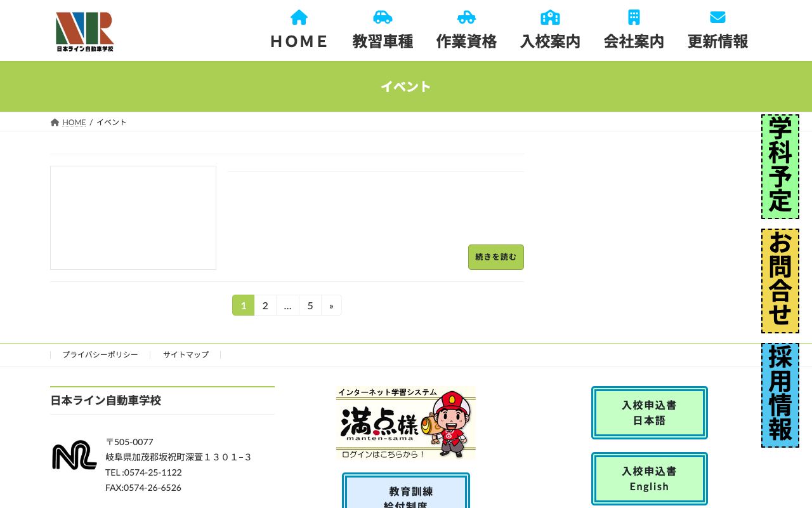Open the プライバシーポリシー page
This screenshot has width=812, height=508.
[100, 354]
